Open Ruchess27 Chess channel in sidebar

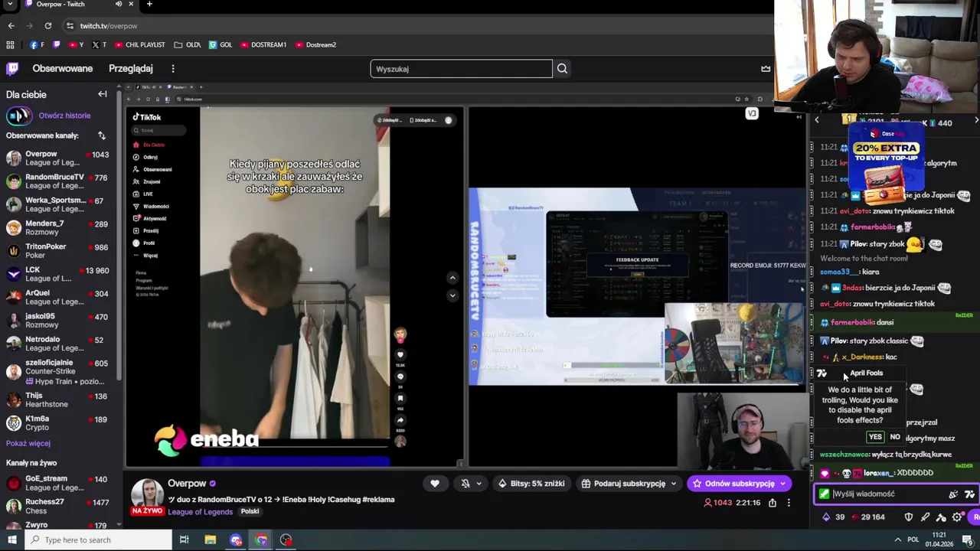tap(58, 506)
